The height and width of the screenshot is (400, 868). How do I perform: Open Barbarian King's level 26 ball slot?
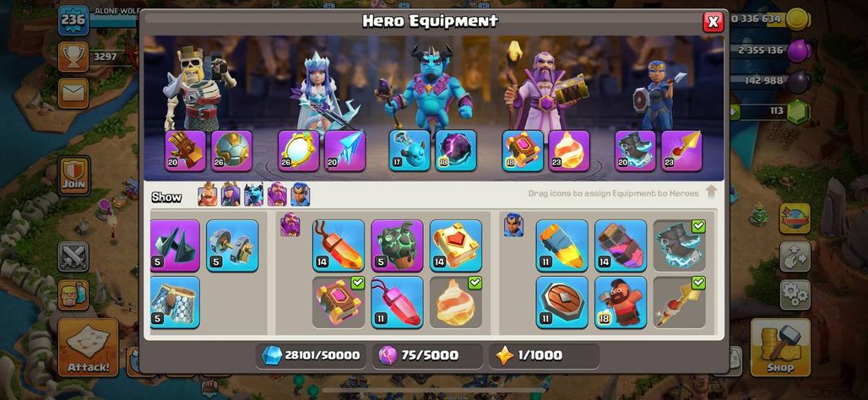[231, 150]
